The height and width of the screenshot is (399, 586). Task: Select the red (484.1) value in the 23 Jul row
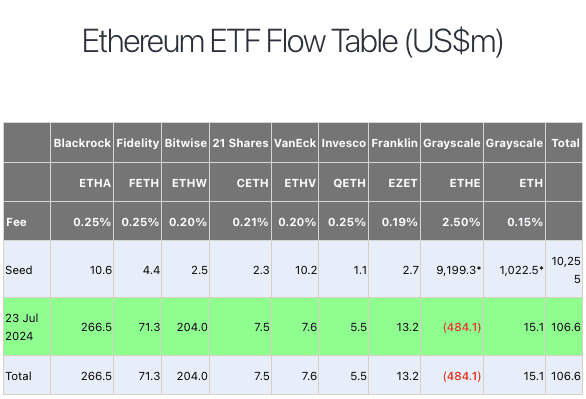coord(462,327)
